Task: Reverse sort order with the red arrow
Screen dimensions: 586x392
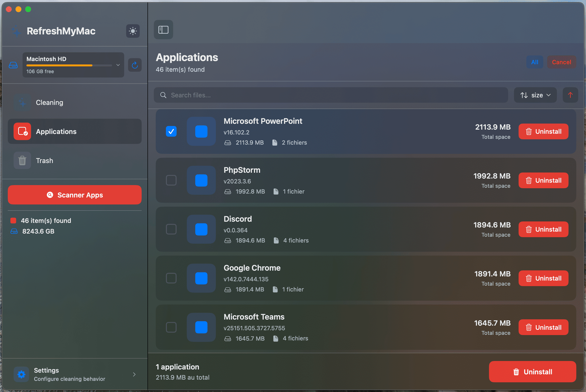Action: pyautogui.click(x=570, y=95)
